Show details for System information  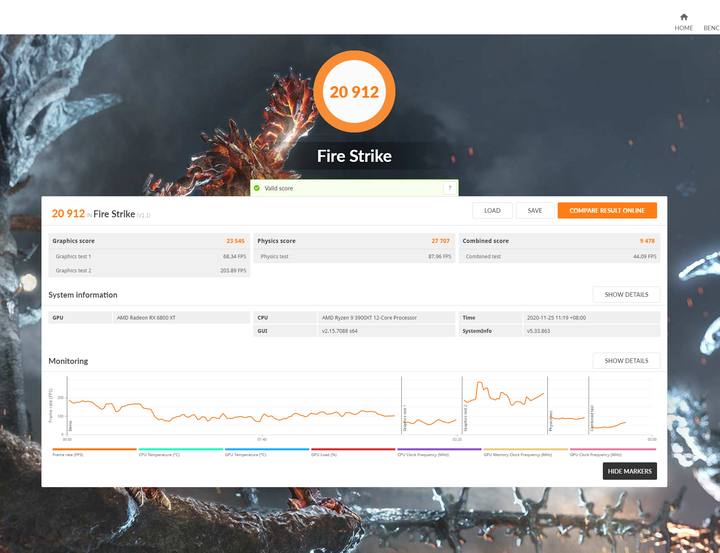coord(626,294)
